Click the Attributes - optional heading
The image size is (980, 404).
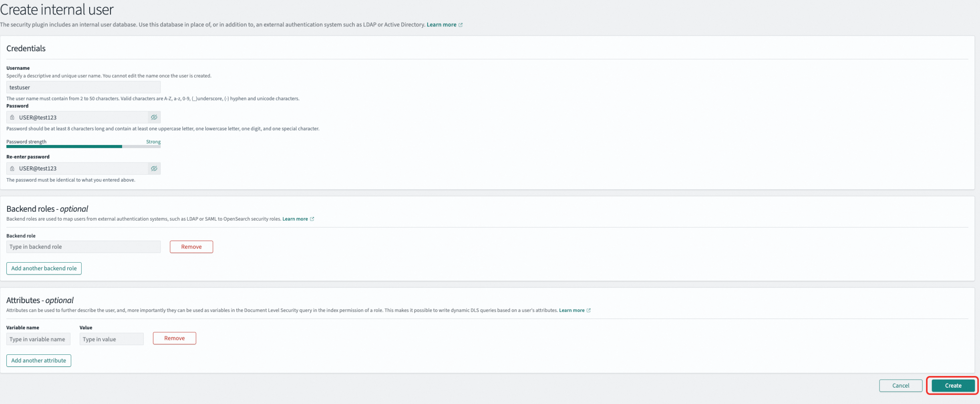click(x=40, y=300)
